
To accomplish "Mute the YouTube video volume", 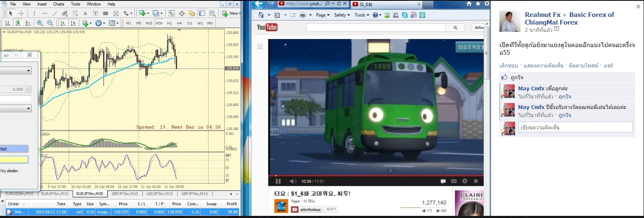I will (x=293, y=181).
